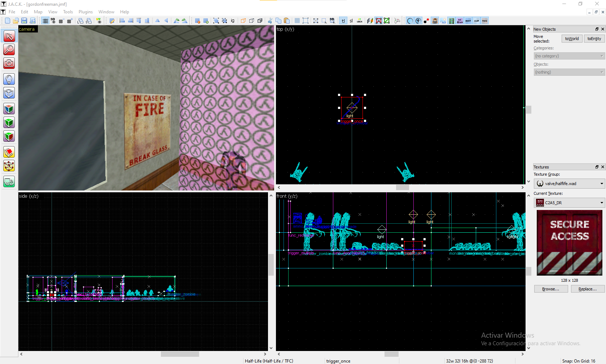Click side view horizontal scrollbar thumb
Image resolution: width=606 pixels, height=364 pixels.
click(180, 354)
